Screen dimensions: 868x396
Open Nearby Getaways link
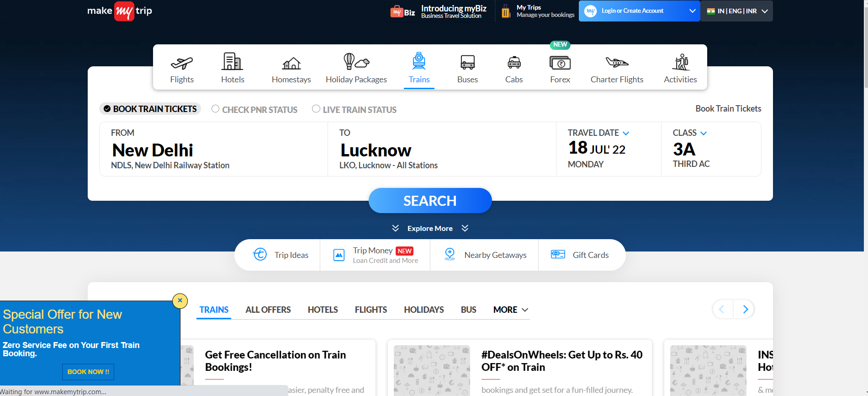click(484, 255)
